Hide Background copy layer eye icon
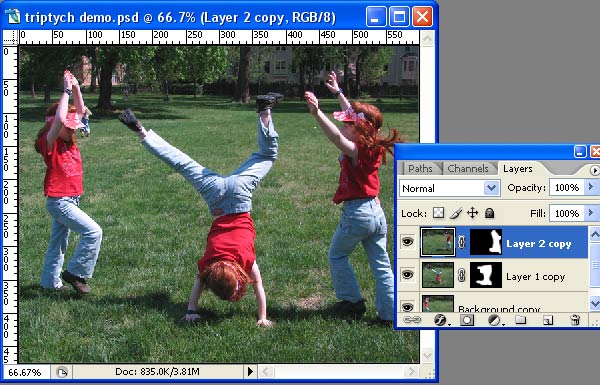This screenshot has height=385, width=600. (408, 307)
